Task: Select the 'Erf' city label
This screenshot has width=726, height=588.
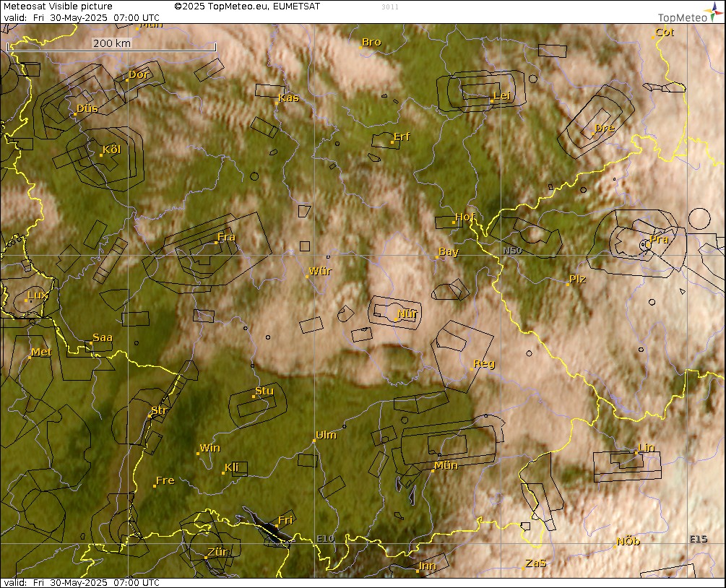Action: (402, 137)
